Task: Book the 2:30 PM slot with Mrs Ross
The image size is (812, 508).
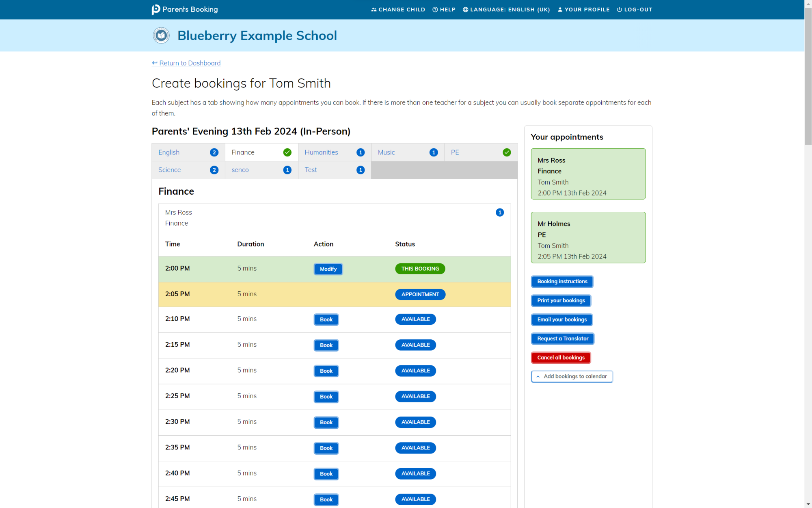Action: click(x=326, y=422)
